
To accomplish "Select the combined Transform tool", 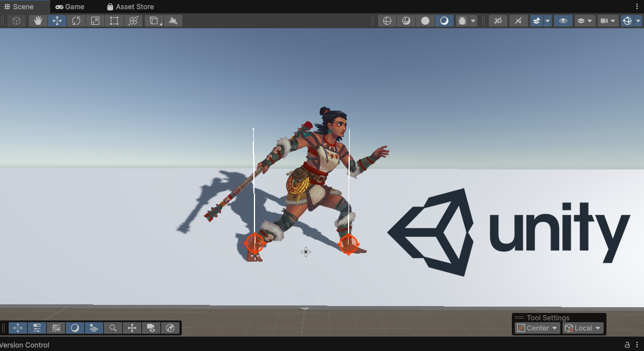I will pyautogui.click(x=133, y=21).
